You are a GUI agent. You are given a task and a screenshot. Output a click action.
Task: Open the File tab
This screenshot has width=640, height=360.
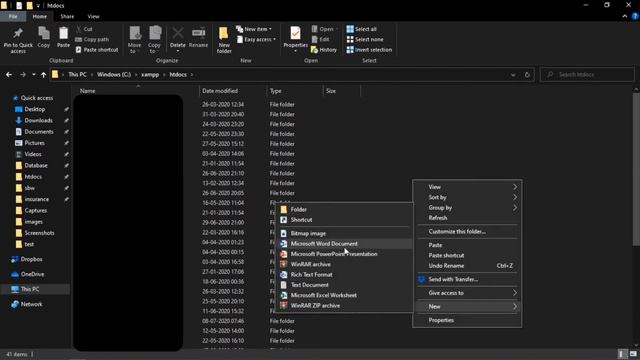click(13, 16)
